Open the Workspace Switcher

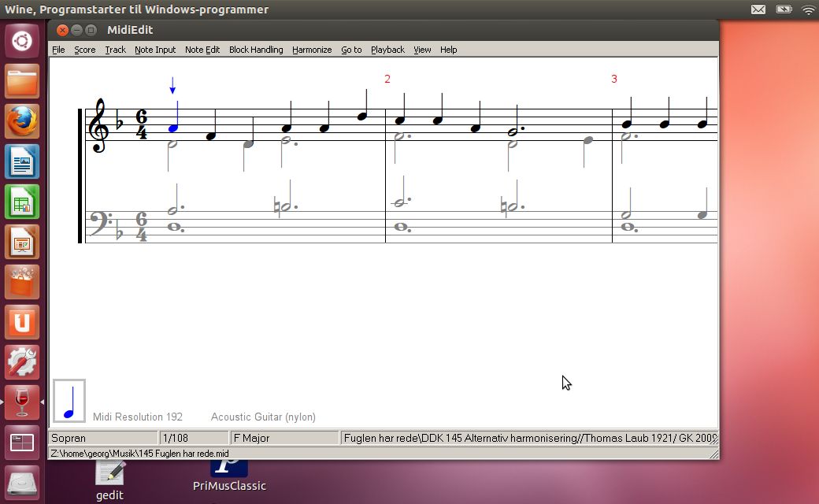coord(22,443)
